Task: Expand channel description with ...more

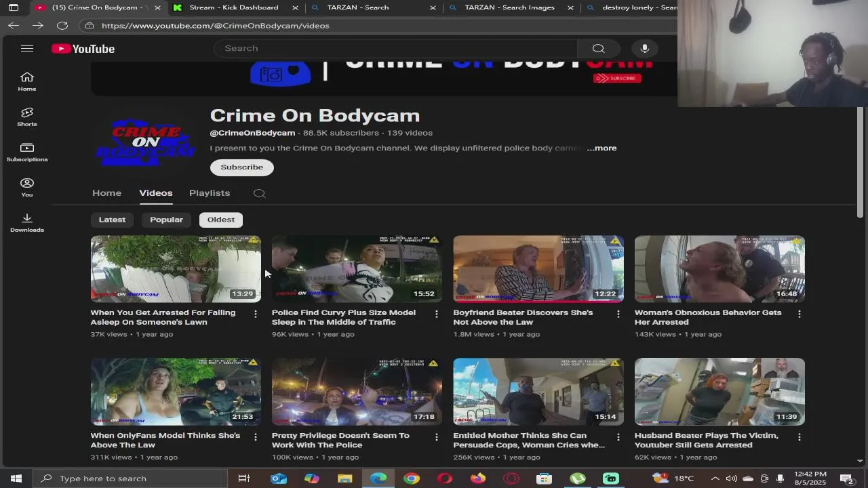Action: click(601, 148)
